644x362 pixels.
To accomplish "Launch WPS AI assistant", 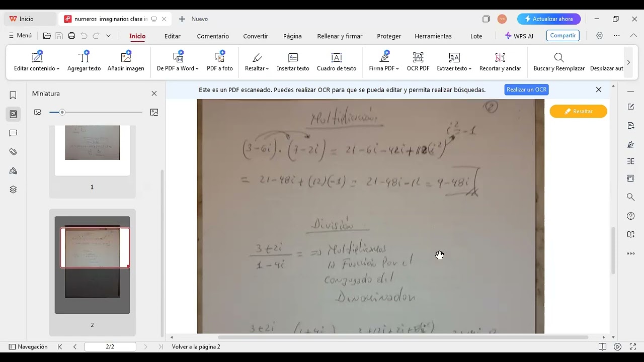I will (x=519, y=36).
